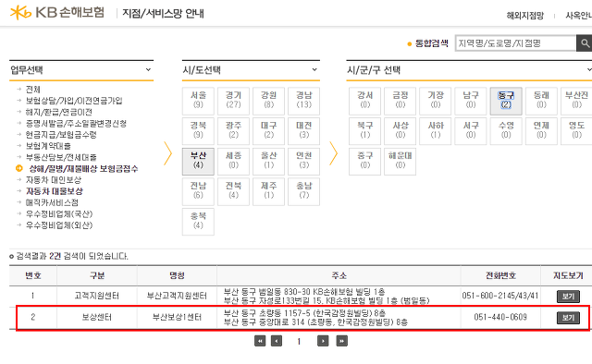Select 서구 (0) district button

471,131
